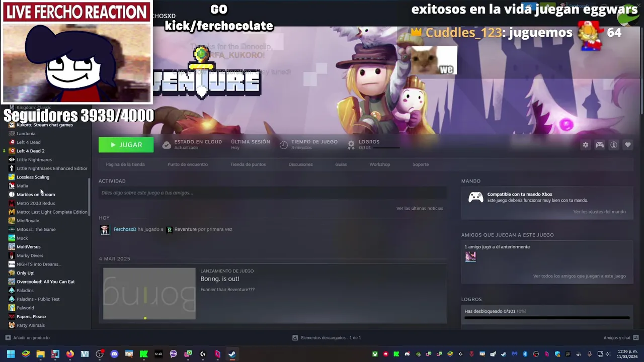
Task: Select MultiVersus in library list
Action: pos(28,247)
